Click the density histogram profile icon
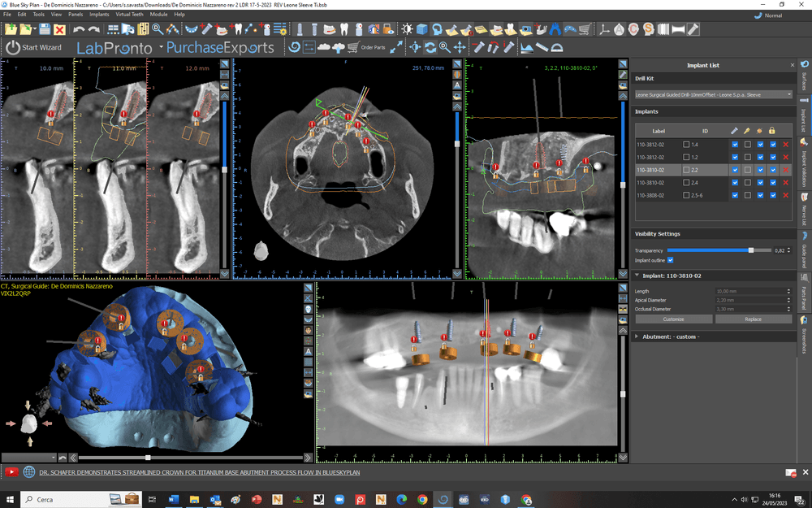The image size is (812, 508). pyautogui.click(x=527, y=48)
